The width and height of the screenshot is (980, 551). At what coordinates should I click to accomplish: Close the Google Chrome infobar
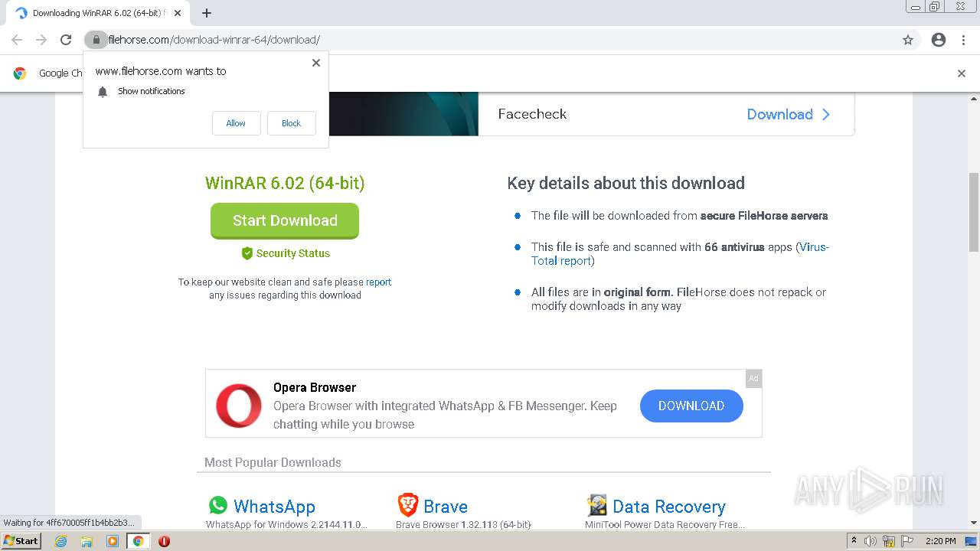[x=962, y=73]
